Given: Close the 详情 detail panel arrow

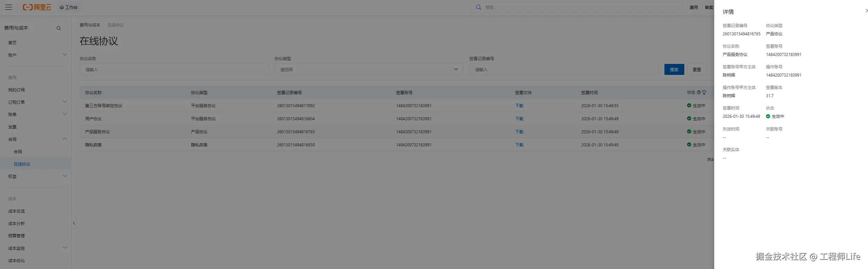Looking at the screenshot, I should pyautogui.click(x=867, y=11).
